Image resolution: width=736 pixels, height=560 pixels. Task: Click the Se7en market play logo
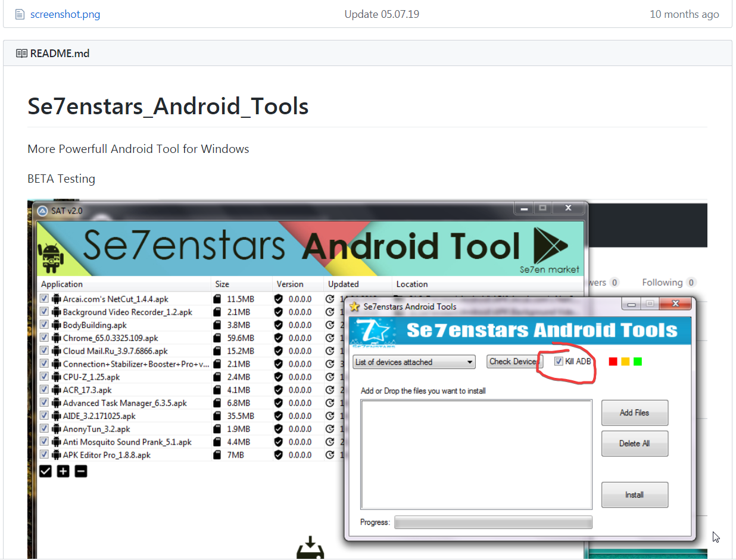tap(550, 245)
